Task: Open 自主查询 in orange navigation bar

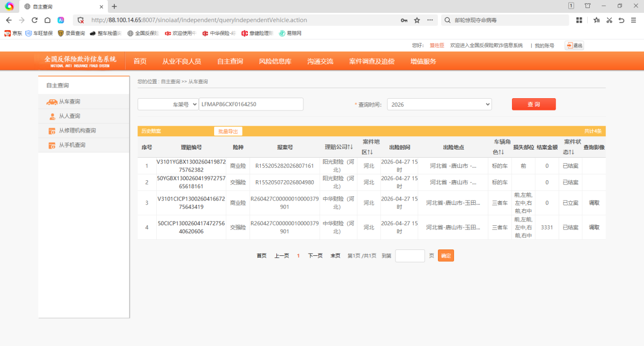Action: click(x=230, y=61)
